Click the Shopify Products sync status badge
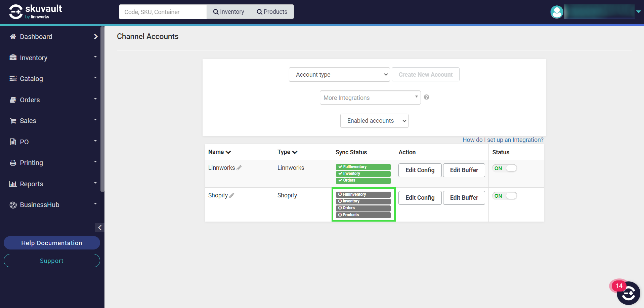 point(363,215)
